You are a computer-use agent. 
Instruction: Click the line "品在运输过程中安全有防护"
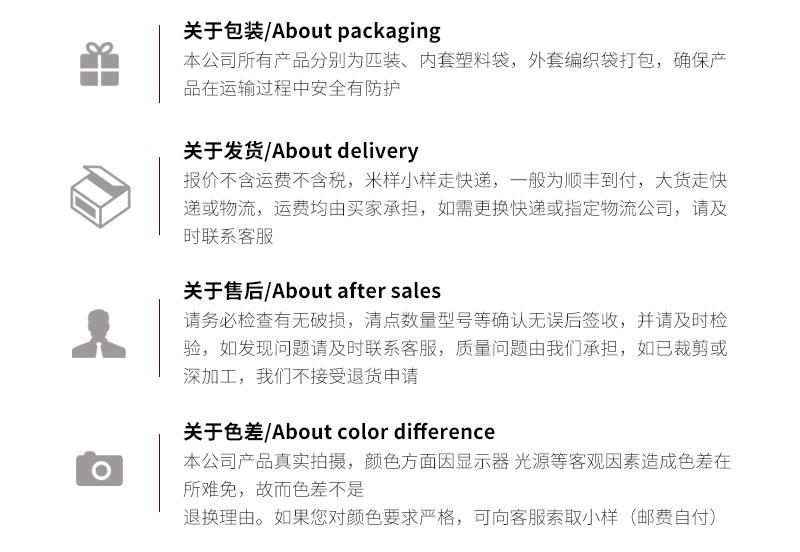pyautogui.click(x=291, y=88)
